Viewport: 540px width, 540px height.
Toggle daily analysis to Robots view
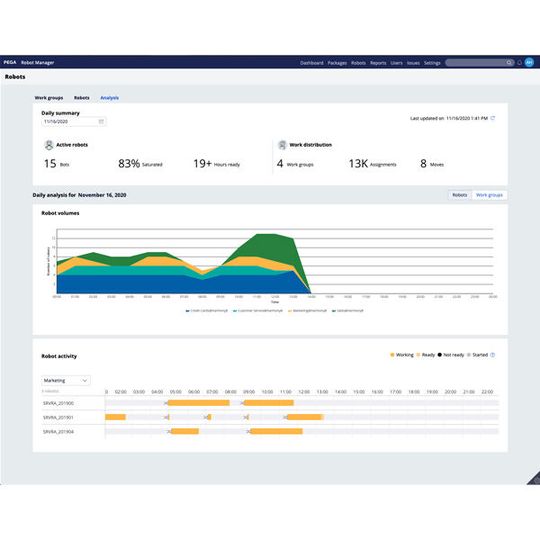pyautogui.click(x=460, y=195)
